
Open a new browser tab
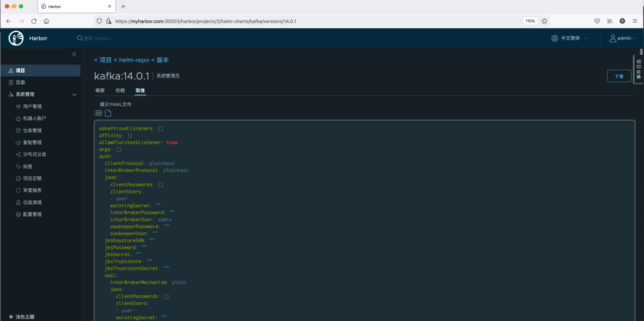123,7
